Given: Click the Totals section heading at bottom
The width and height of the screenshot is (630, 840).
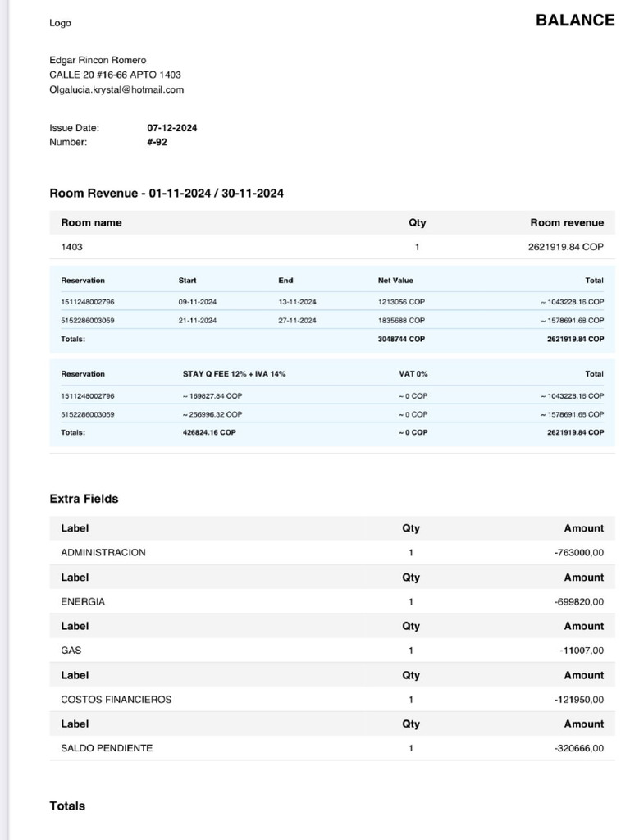Looking at the screenshot, I should point(67,806).
